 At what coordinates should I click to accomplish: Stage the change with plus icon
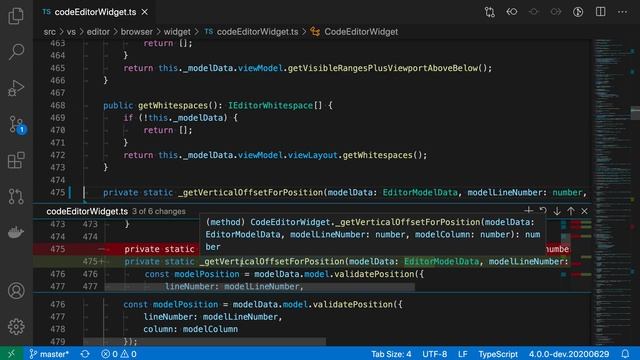[x=529, y=211]
